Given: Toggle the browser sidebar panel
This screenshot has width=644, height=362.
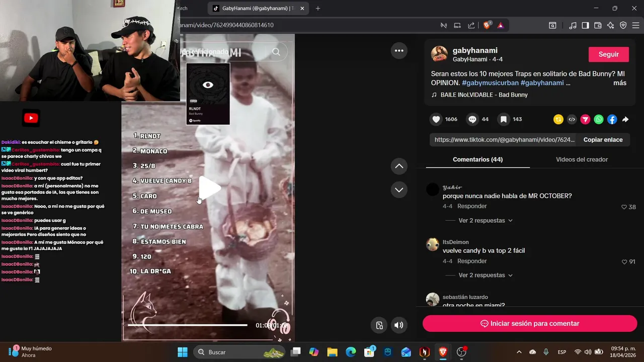Looking at the screenshot, I should pos(585,25).
